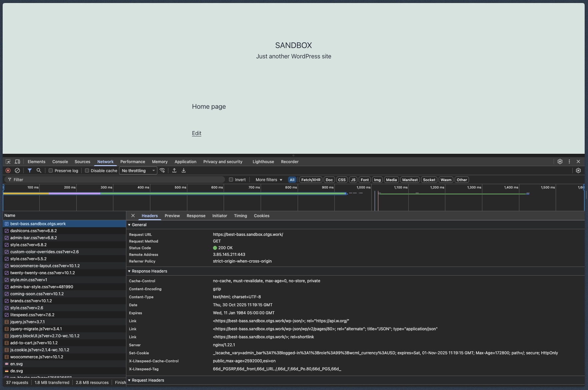Open the Timing tab
588x390 pixels.
240,216
